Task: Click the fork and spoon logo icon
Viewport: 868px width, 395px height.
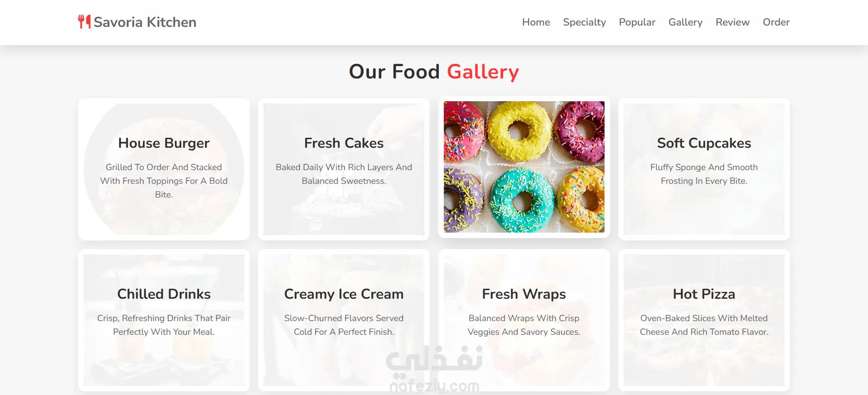Action: tap(84, 21)
